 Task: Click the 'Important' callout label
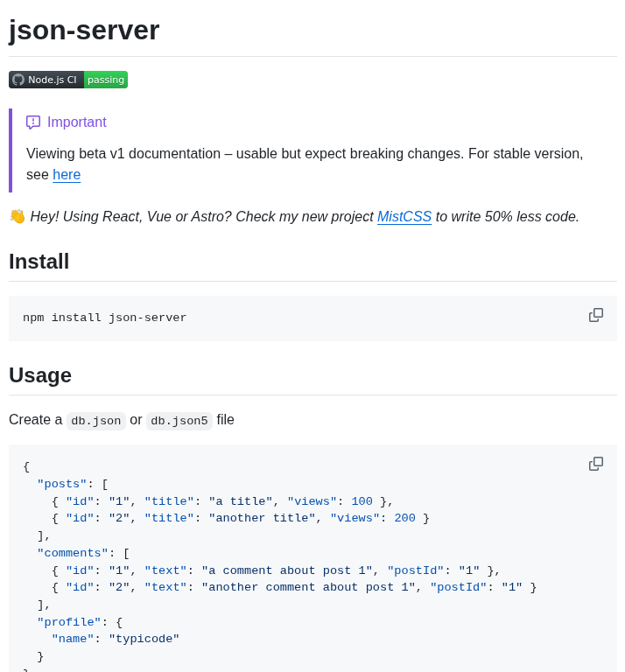click(x=77, y=122)
